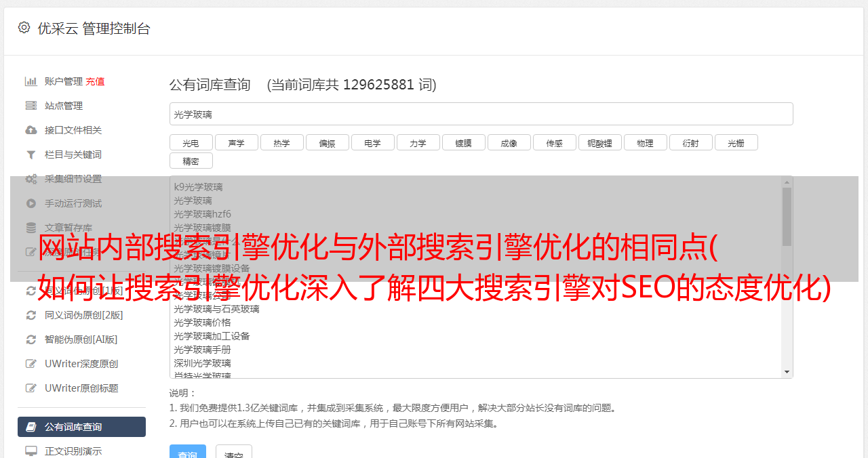
Task: Open UWriter深度原创 edit icon
Action: [x=31, y=364]
